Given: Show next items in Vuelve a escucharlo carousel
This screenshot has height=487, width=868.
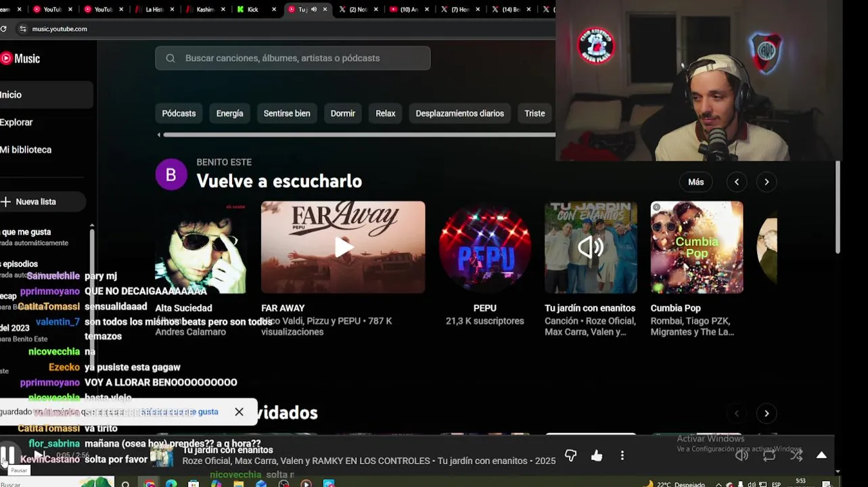Looking at the screenshot, I should 767,182.
